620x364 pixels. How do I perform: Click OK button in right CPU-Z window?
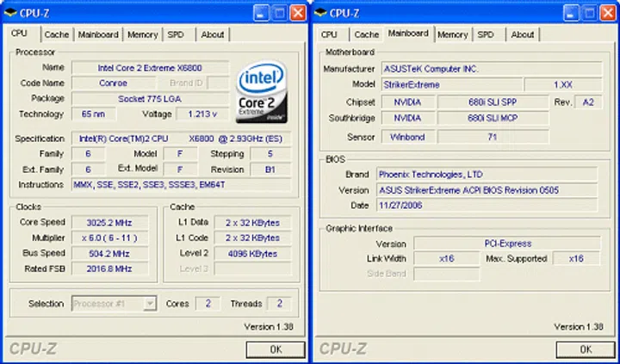[586, 349]
